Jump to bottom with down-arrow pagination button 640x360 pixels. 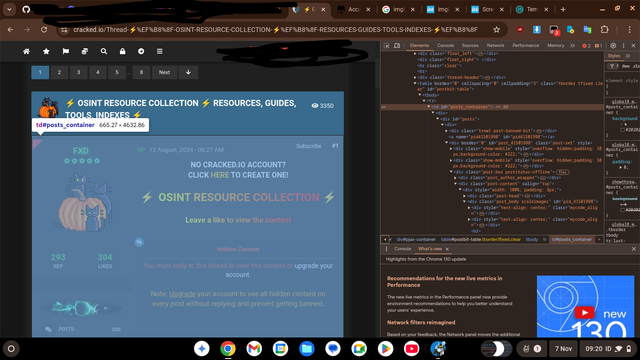pos(188,72)
